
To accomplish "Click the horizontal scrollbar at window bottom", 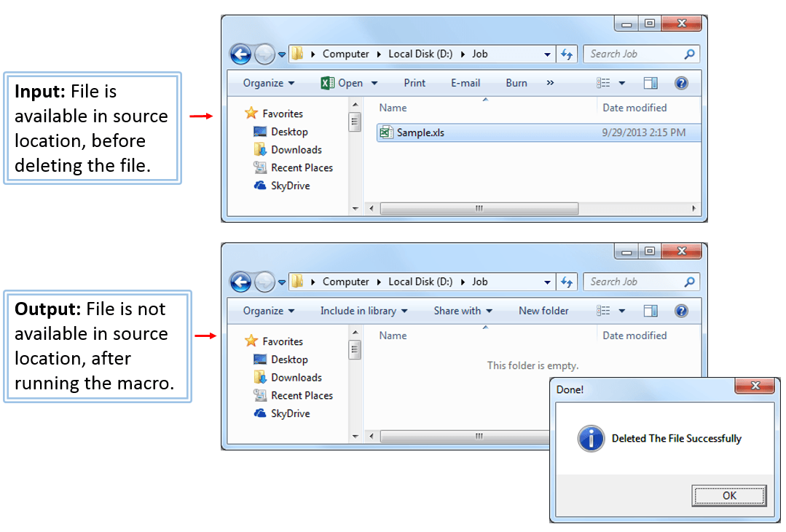I will pos(479,208).
